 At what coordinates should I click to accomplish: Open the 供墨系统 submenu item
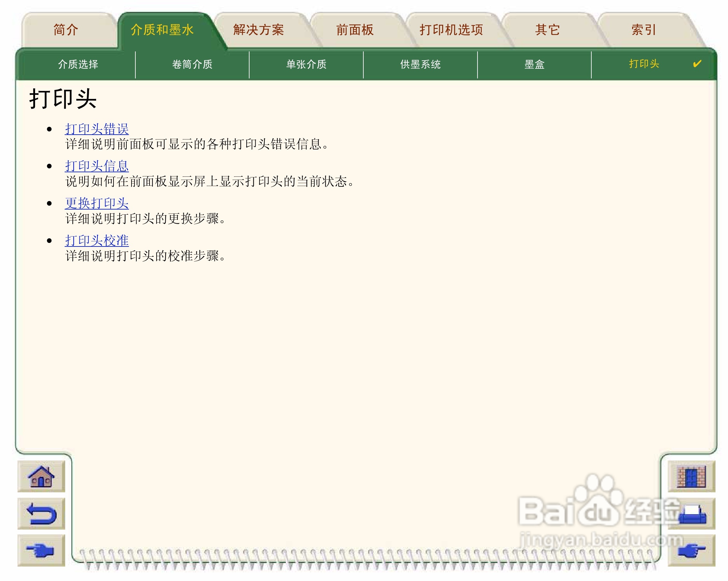point(420,64)
